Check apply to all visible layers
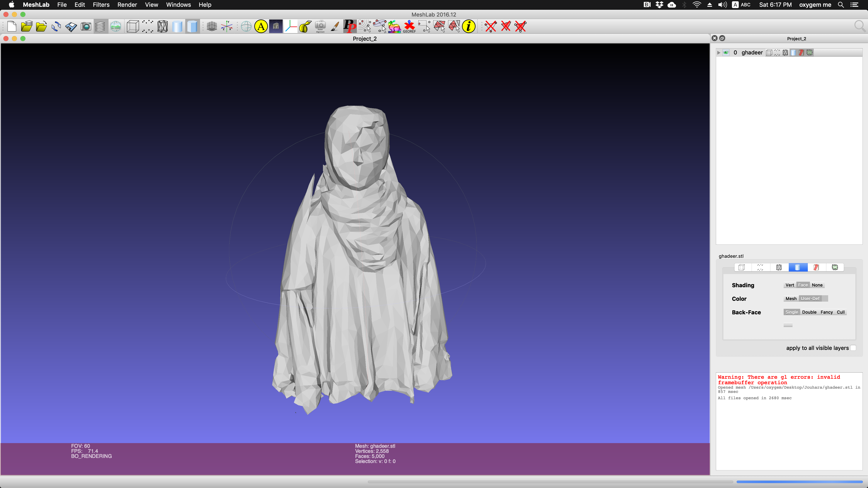The height and width of the screenshot is (488, 868). click(853, 348)
